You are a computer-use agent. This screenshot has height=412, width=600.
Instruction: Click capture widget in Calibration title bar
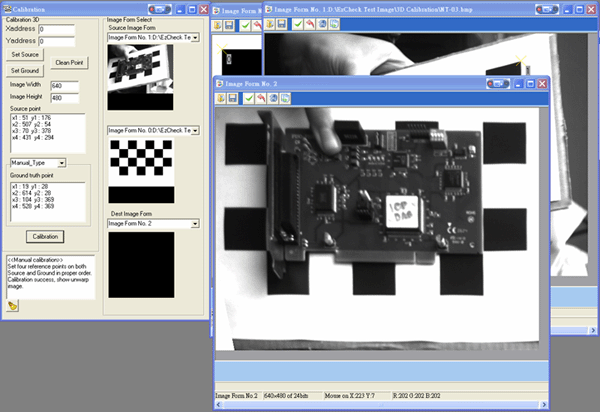pyautogui.click(x=160, y=9)
